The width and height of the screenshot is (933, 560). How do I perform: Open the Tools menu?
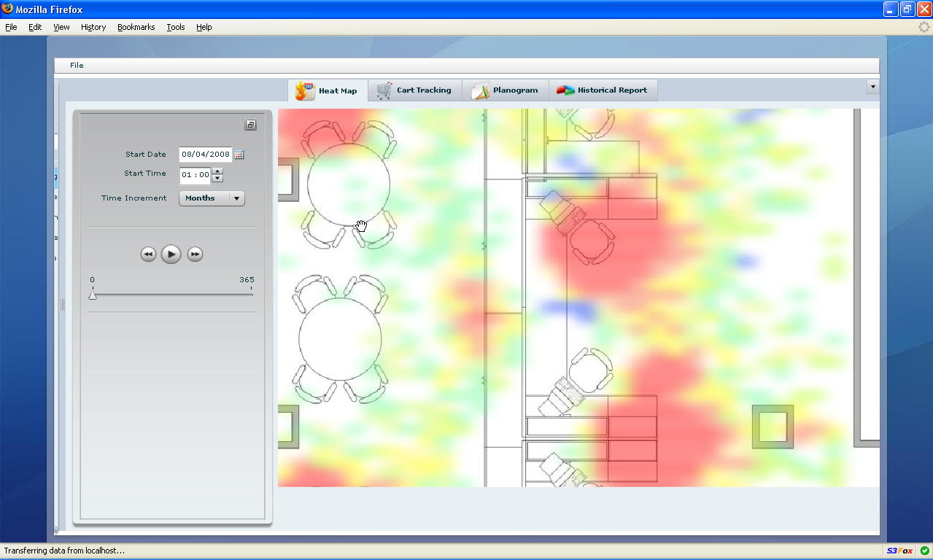point(175,27)
